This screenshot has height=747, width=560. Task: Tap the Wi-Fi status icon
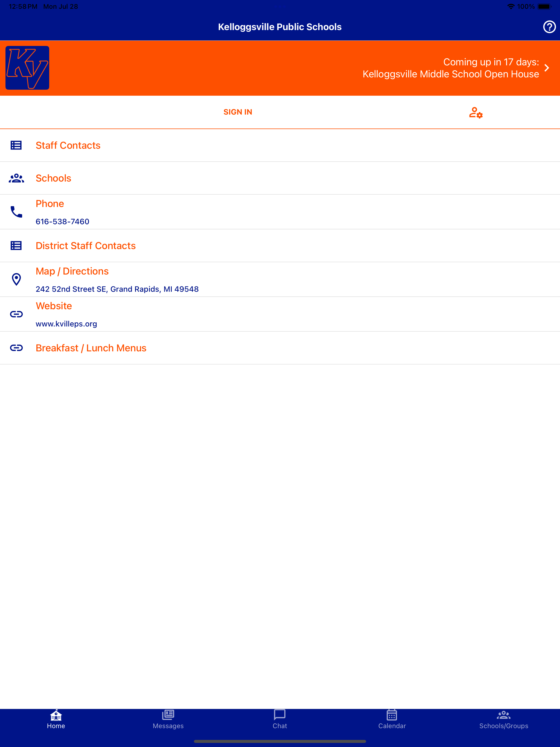point(511,6)
